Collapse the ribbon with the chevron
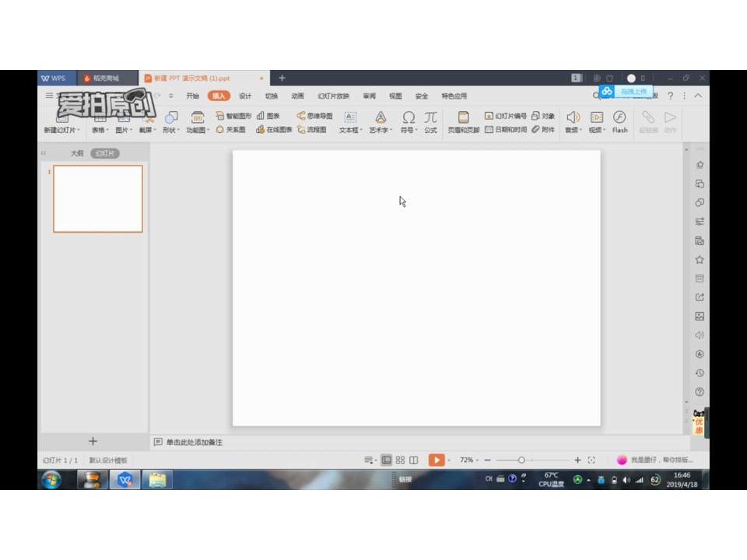 click(x=698, y=96)
